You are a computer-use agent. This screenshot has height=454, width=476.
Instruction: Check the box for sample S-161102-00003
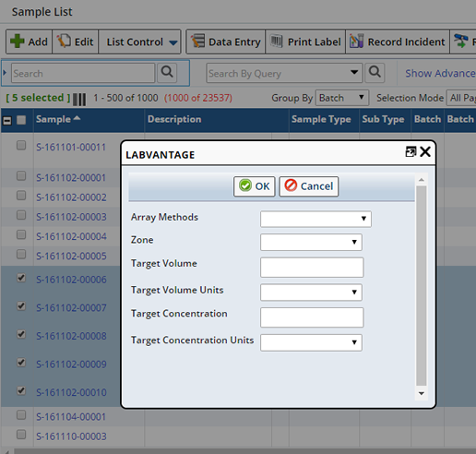click(21, 215)
